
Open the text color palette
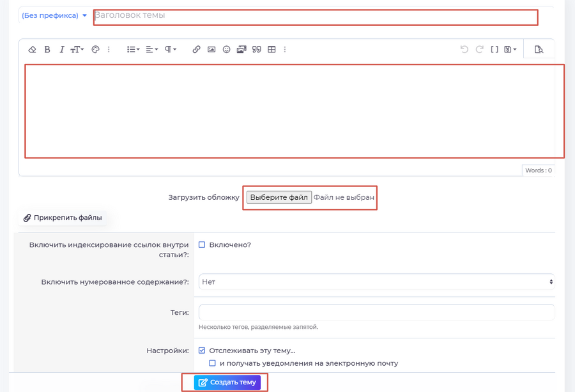pos(95,49)
